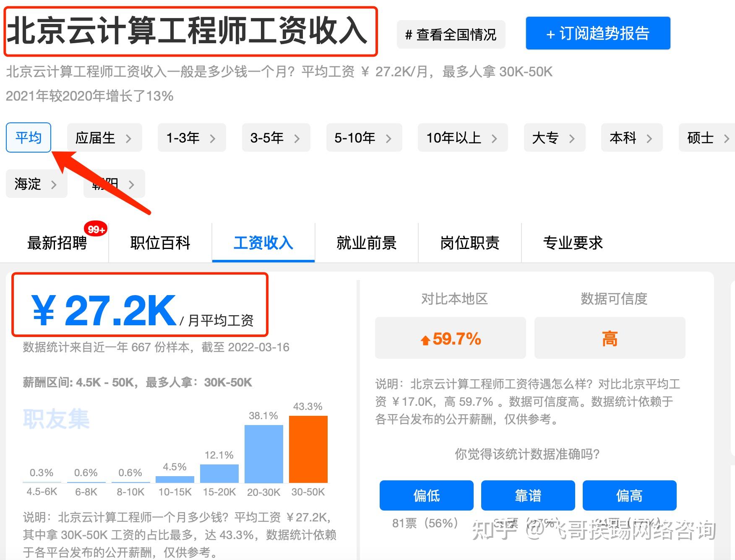
Task: Click the 43.3% label above chart
Action: [308, 406]
